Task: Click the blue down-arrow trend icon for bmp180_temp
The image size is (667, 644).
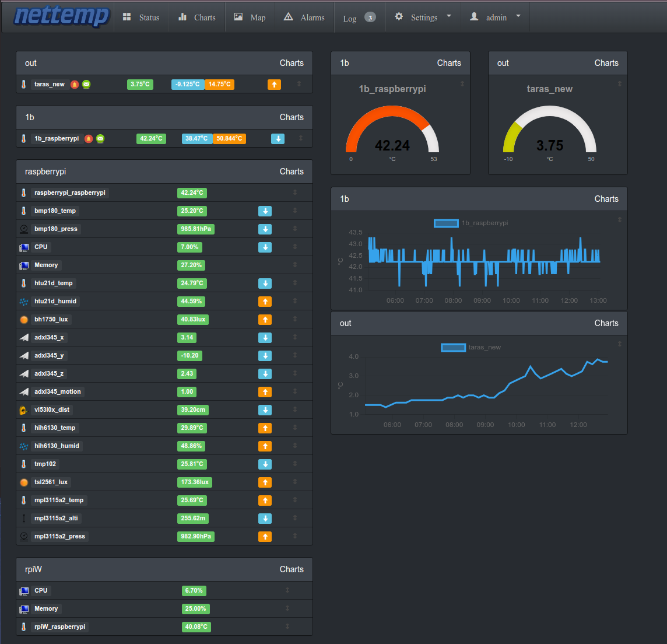Action: [x=265, y=211]
